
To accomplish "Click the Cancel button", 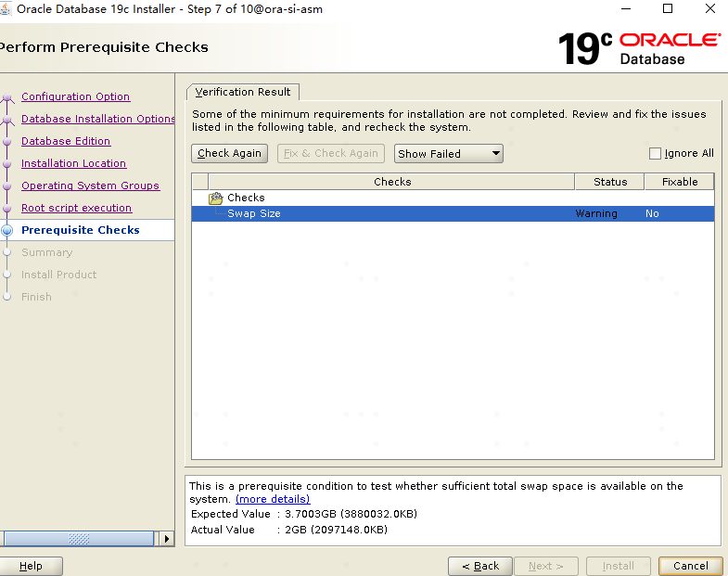I will pyautogui.click(x=691, y=566).
